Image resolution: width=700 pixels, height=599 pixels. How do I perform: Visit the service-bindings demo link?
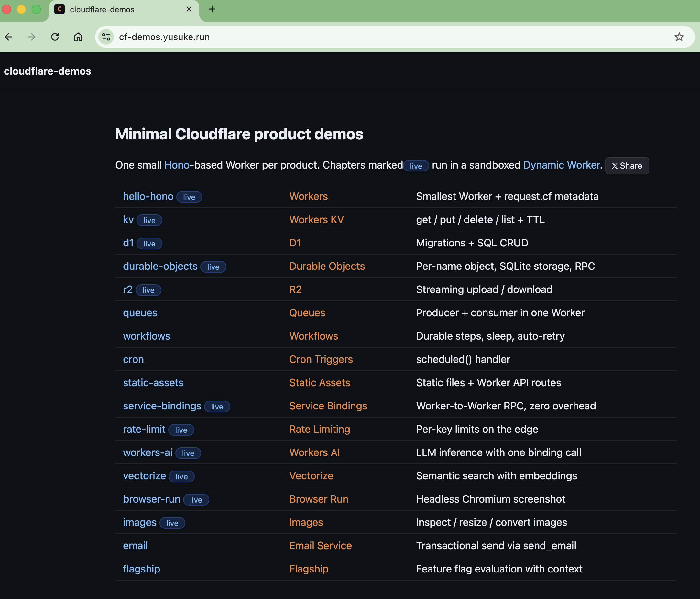[x=162, y=406]
